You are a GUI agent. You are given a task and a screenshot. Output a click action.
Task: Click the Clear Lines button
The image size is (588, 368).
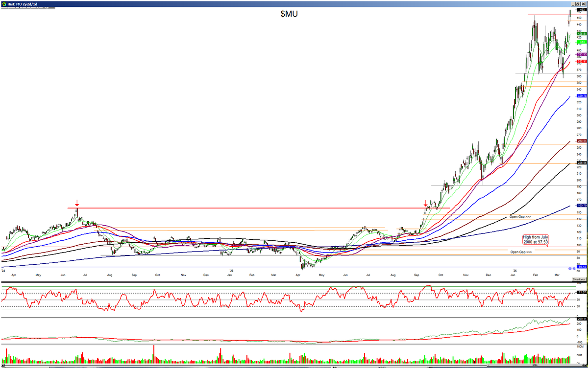click(x=579, y=279)
